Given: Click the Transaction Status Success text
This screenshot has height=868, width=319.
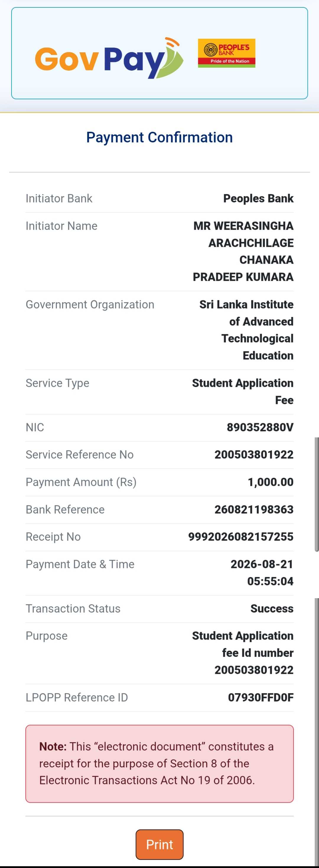Looking at the screenshot, I should point(272,609).
